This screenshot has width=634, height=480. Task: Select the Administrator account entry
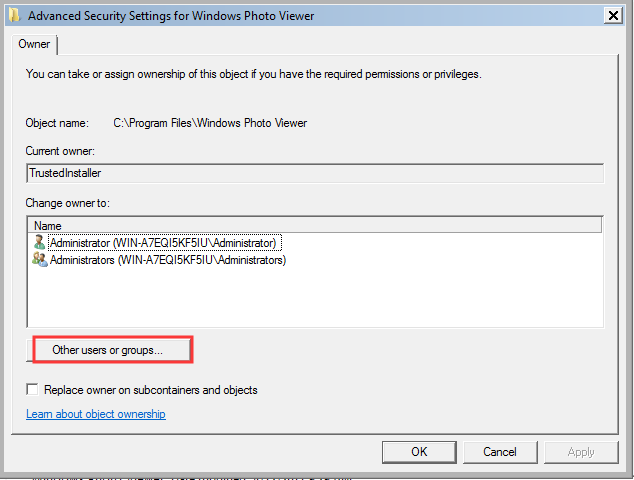tap(165, 243)
